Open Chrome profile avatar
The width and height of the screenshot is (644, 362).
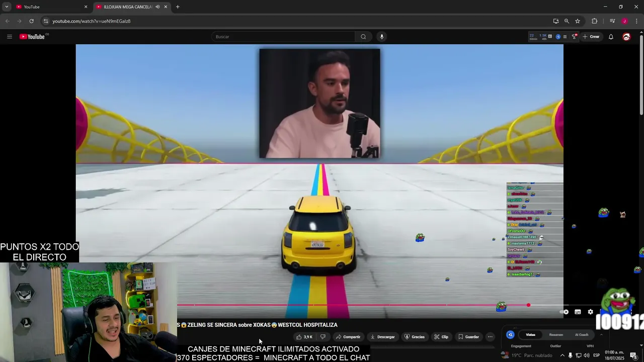(x=624, y=21)
